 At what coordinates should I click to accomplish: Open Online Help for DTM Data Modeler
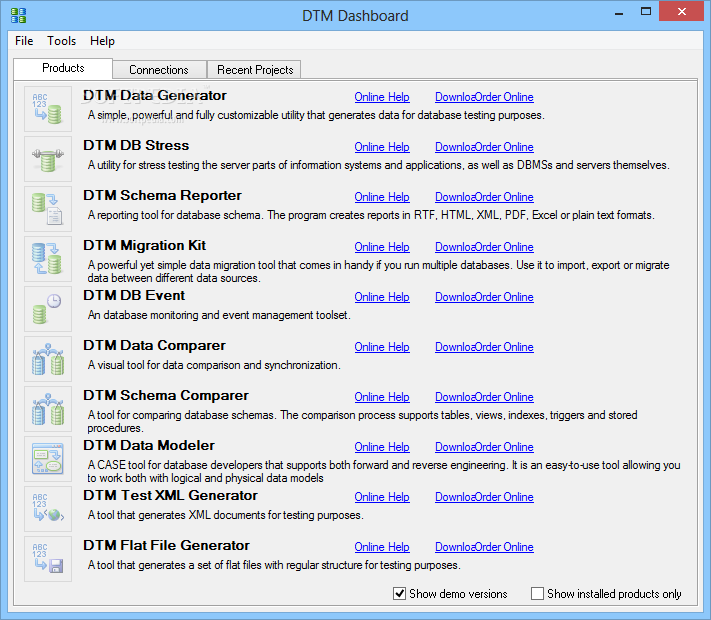[x=382, y=447]
